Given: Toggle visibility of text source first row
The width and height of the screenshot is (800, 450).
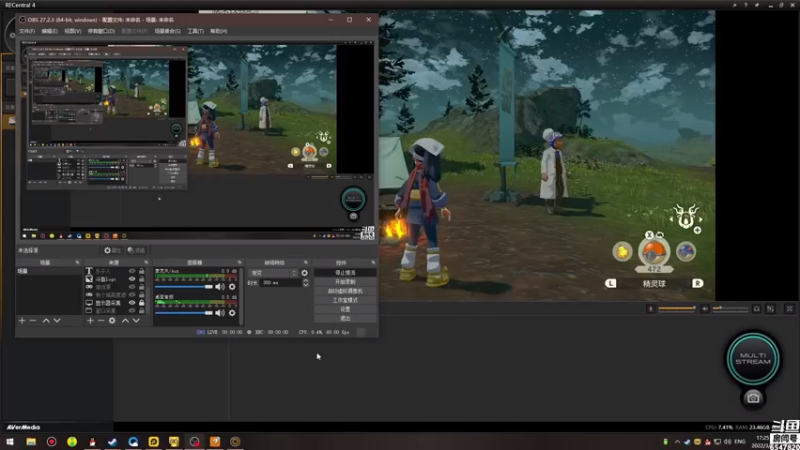Looking at the screenshot, I should click(132, 271).
